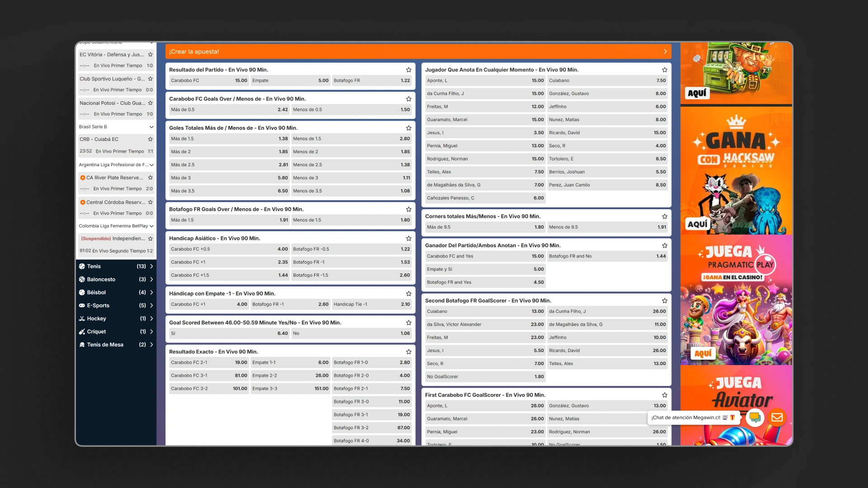
Task: Select Handicap Tie -1 at 2.10
Action: point(372,305)
